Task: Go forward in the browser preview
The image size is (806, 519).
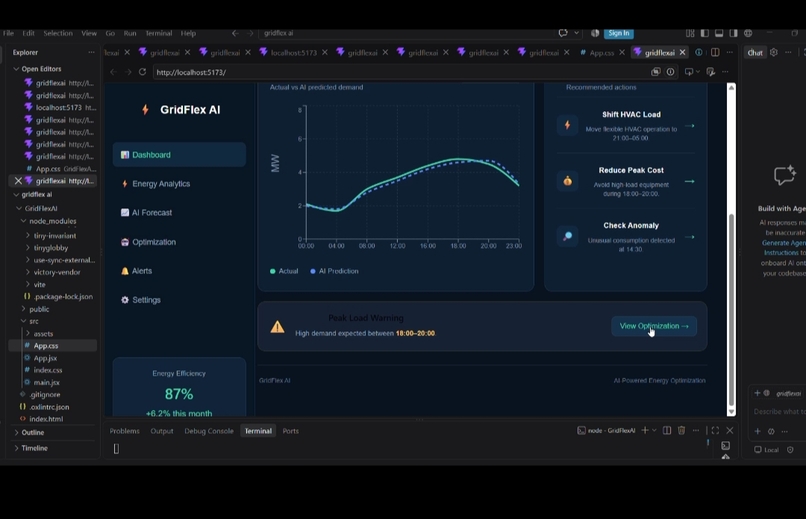Action: [x=128, y=72]
